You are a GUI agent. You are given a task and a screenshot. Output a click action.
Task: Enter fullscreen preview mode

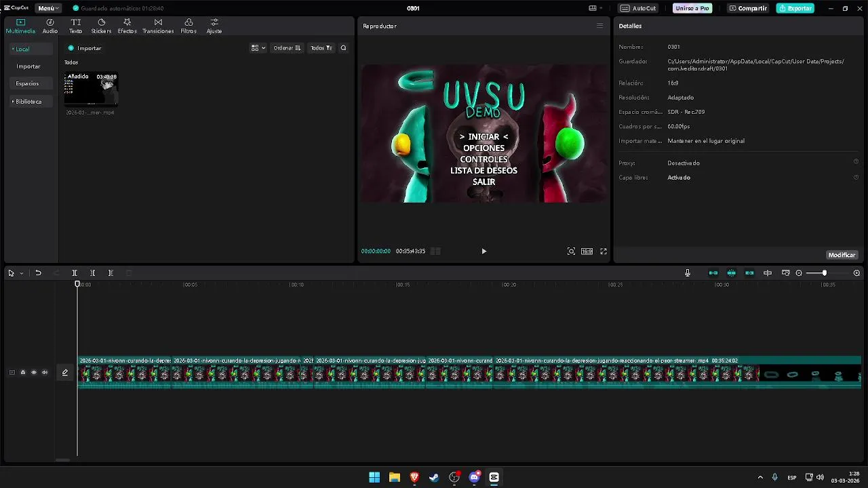[x=604, y=251]
